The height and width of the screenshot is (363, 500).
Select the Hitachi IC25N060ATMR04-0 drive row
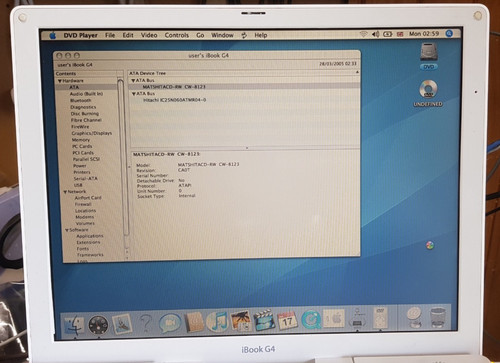[175, 100]
